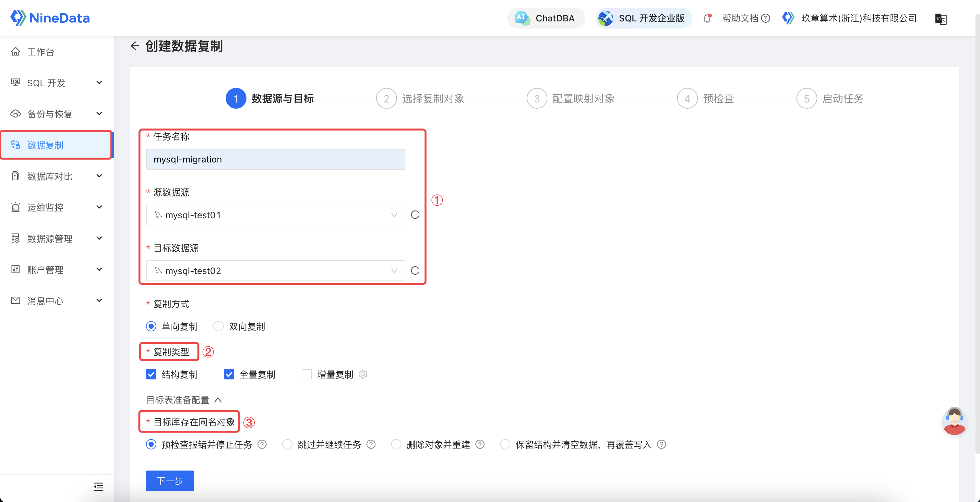The height and width of the screenshot is (502, 980).
Task: Click step 1 数据源与目标
Action: pos(270,99)
